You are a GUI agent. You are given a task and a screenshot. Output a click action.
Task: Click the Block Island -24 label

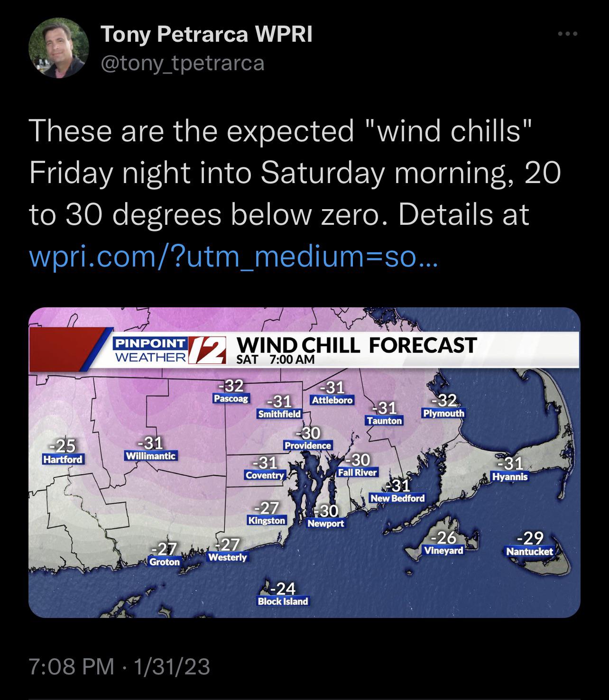tap(283, 595)
